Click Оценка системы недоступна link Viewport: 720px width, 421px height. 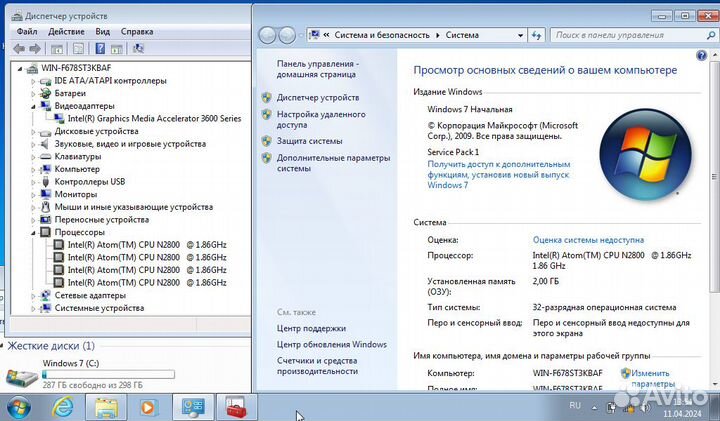tap(588, 240)
